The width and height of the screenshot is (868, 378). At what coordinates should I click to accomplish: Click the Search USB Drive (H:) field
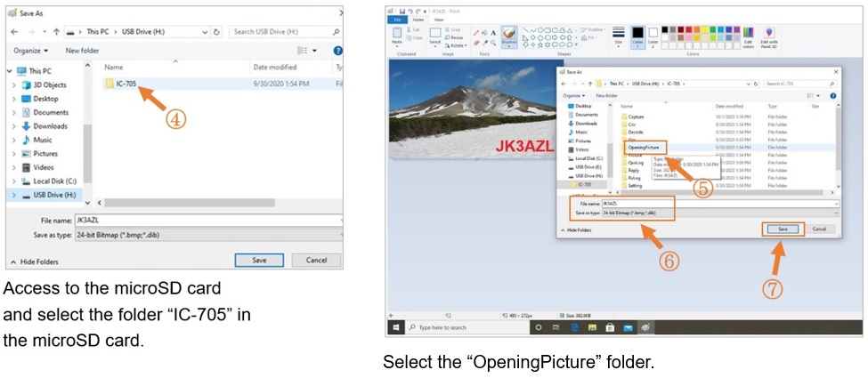[280, 31]
